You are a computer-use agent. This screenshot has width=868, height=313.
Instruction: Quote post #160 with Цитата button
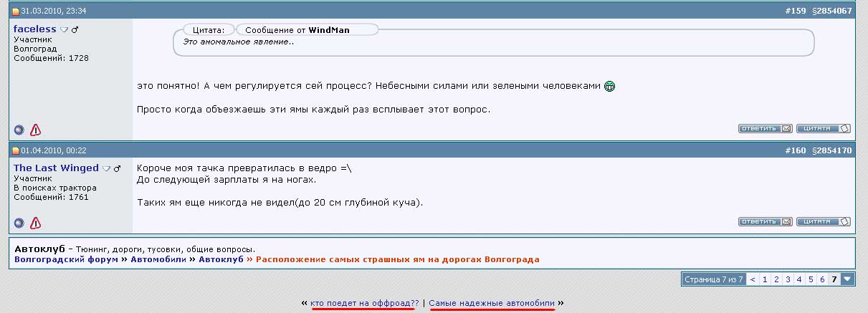click(x=824, y=222)
